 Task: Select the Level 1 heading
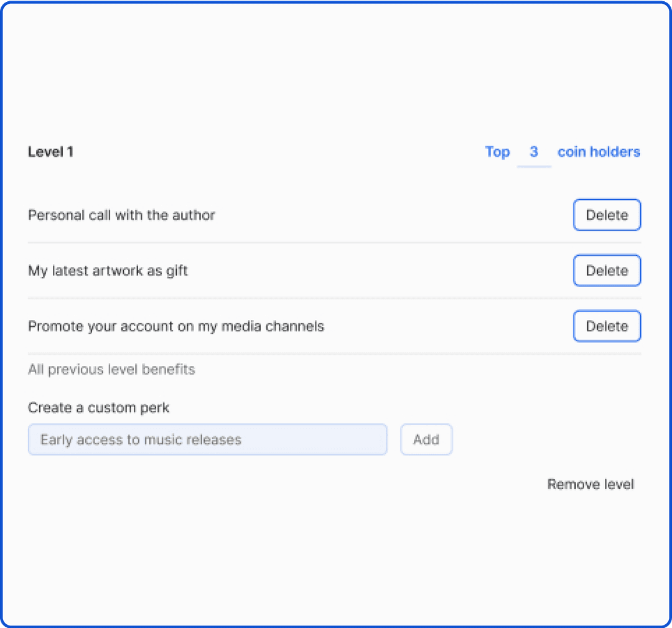pyautogui.click(x=50, y=152)
